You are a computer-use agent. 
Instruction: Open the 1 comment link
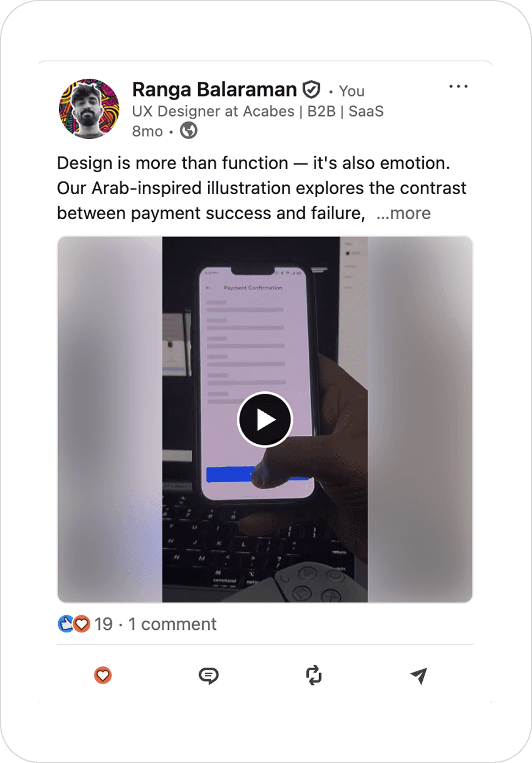(x=172, y=624)
